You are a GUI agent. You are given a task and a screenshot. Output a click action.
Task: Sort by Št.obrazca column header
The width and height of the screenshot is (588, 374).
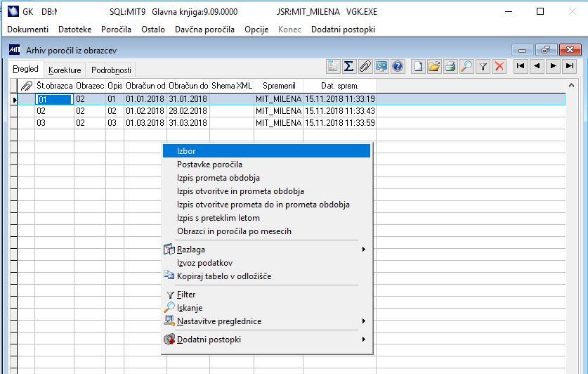pyautogui.click(x=54, y=86)
